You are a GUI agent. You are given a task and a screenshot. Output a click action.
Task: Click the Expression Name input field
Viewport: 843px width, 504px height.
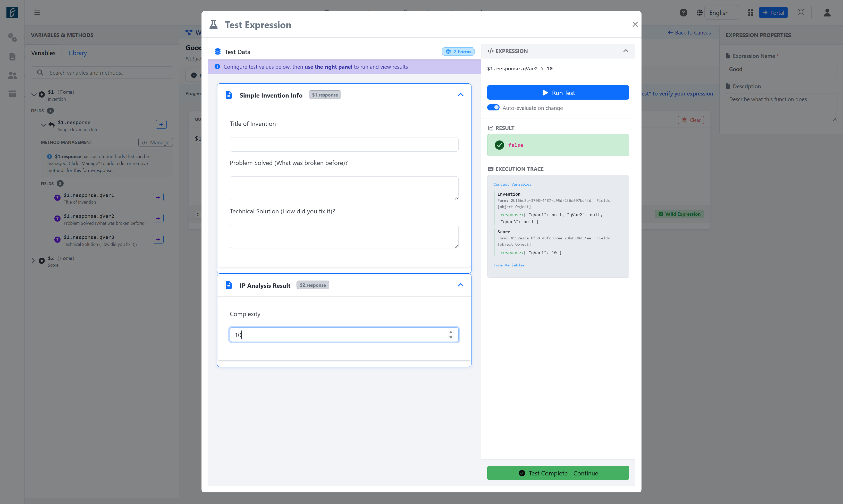pyautogui.click(x=781, y=69)
